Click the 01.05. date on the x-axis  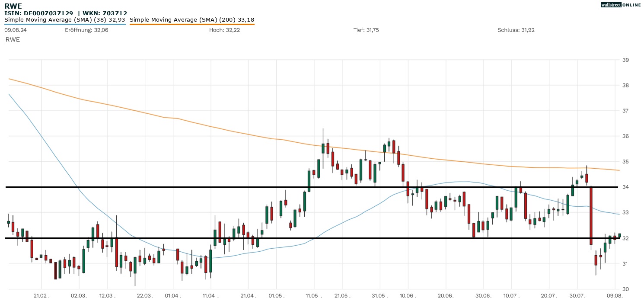(x=277, y=295)
